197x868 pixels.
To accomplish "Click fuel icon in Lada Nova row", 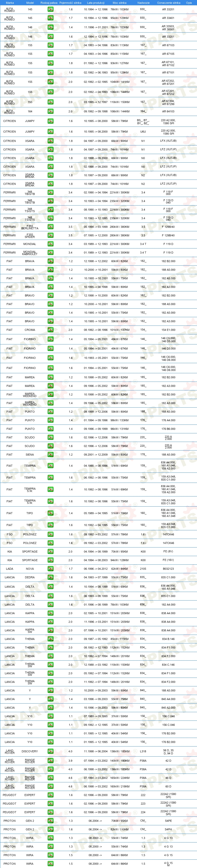I will [x=50, y=569].
